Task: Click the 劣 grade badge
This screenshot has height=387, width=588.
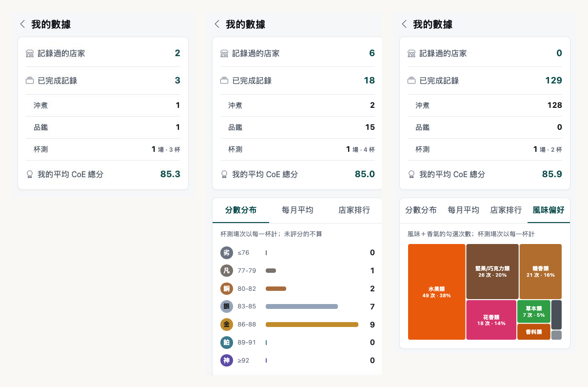Action: pyautogui.click(x=227, y=253)
